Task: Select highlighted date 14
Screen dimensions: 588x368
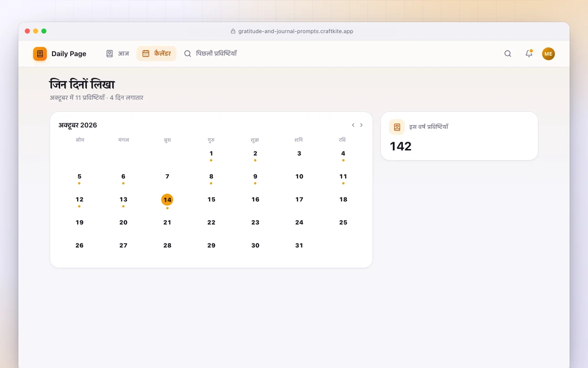Action: click(167, 200)
